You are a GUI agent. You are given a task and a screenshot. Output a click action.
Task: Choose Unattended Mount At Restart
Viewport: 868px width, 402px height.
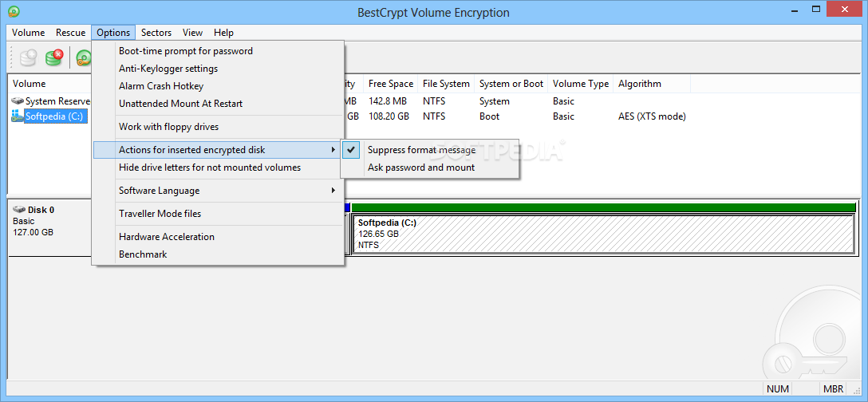pyautogui.click(x=218, y=104)
